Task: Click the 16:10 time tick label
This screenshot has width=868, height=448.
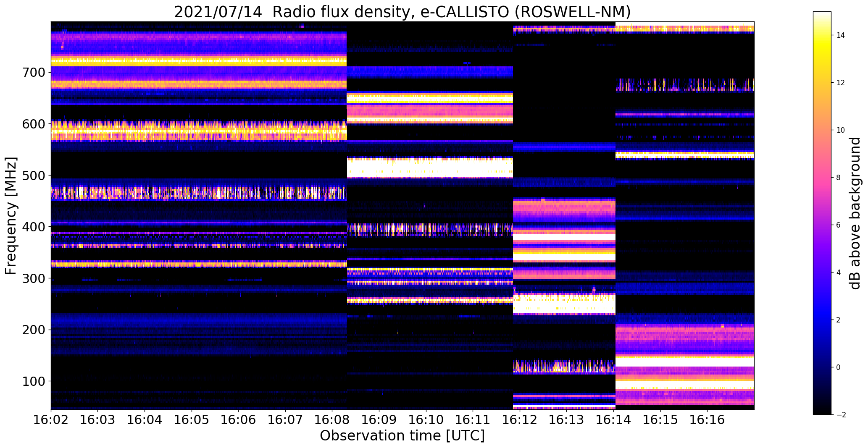Action: (x=426, y=419)
